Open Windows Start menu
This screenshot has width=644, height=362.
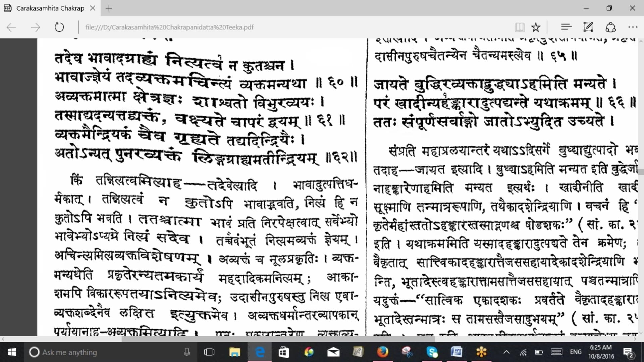pos(12,352)
